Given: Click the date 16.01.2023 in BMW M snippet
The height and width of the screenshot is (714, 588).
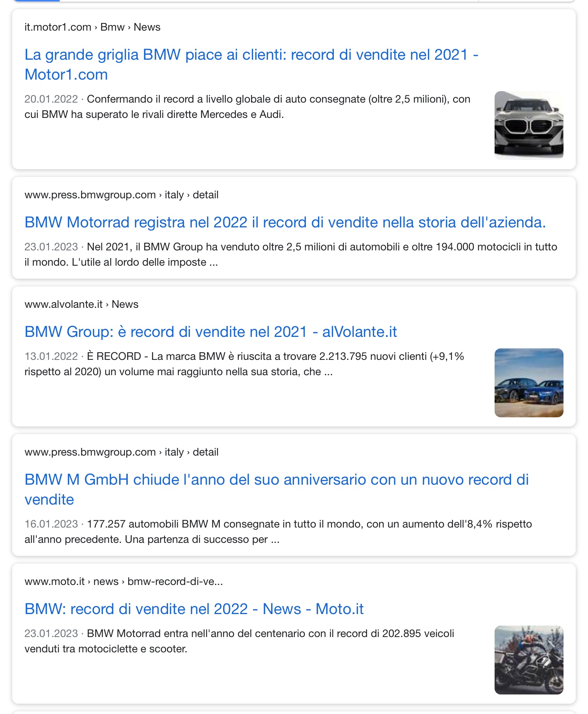Looking at the screenshot, I should pos(51,524).
